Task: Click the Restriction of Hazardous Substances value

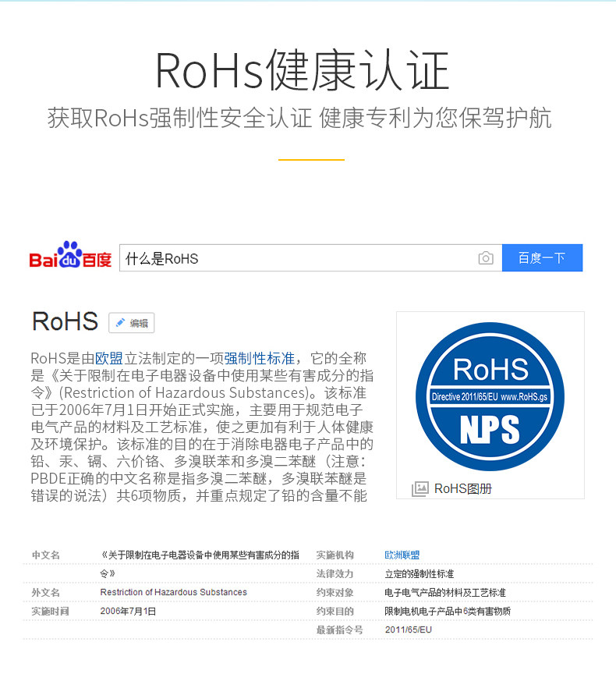Action: [x=174, y=592]
